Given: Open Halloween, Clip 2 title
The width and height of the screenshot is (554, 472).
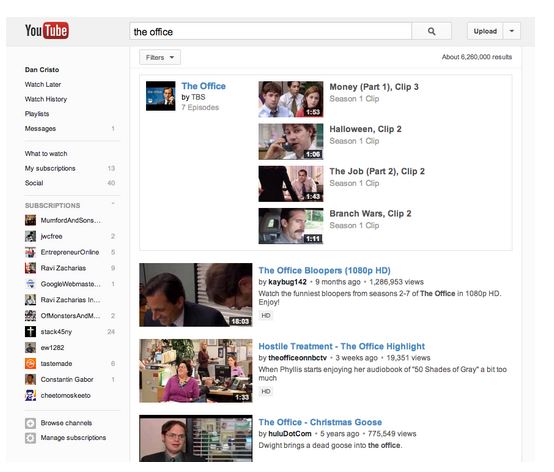Looking at the screenshot, I should coord(365,129).
